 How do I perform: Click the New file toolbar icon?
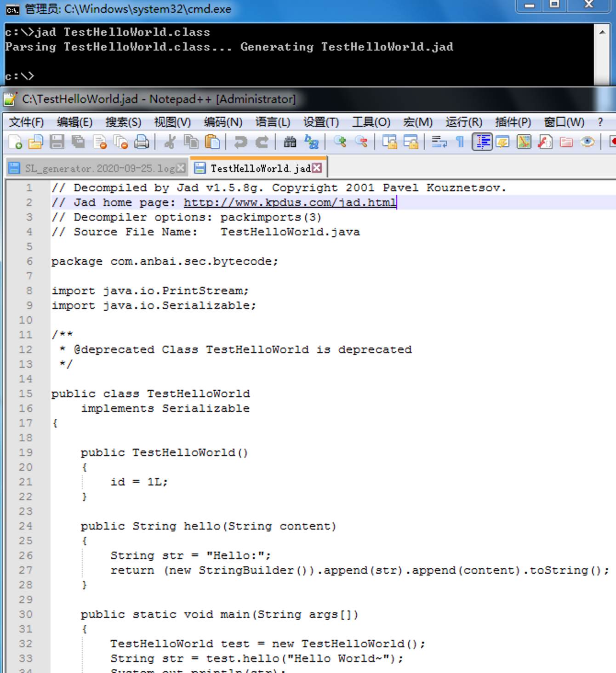pyautogui.click(x=15, y=142)
